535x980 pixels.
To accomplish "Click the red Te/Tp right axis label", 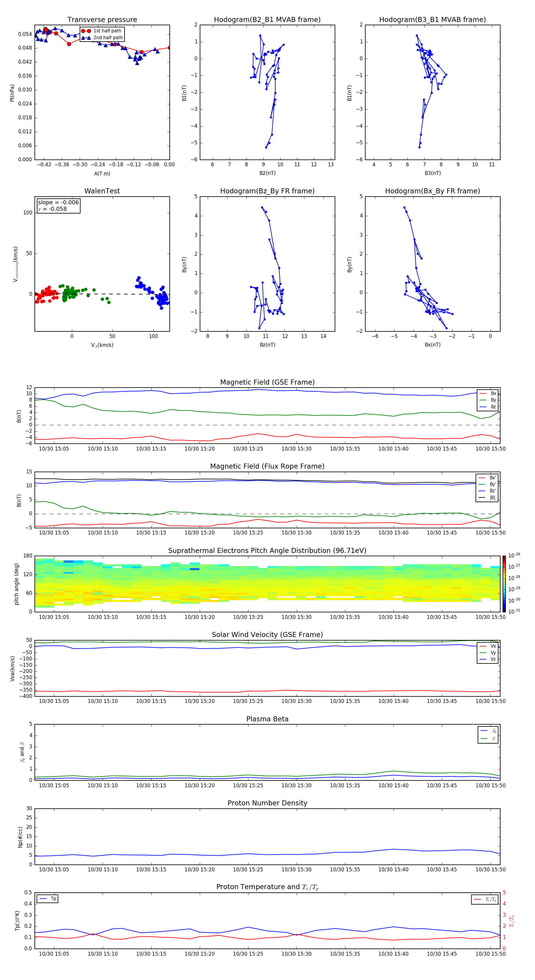I will pos(512,921).
